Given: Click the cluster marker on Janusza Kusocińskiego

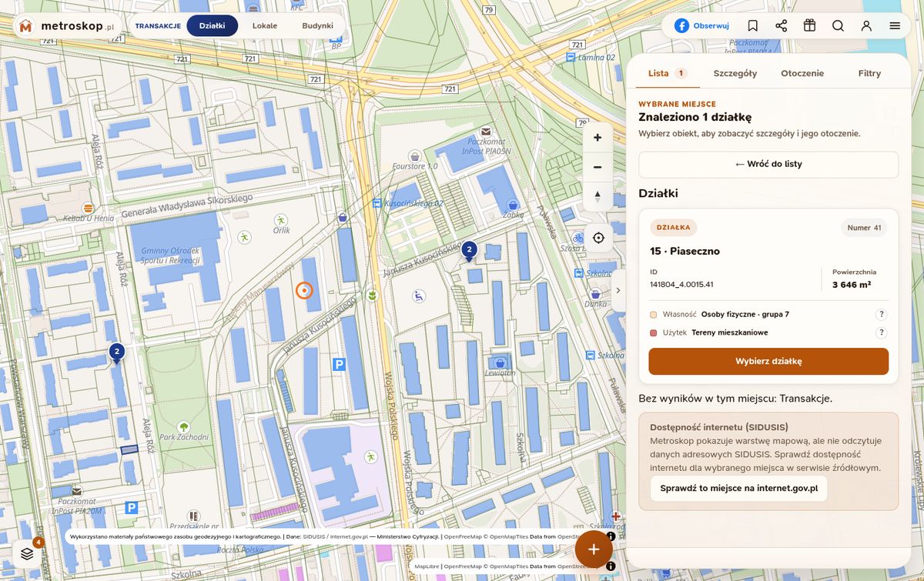Looking at the screenshot, I should pos(469,250).
